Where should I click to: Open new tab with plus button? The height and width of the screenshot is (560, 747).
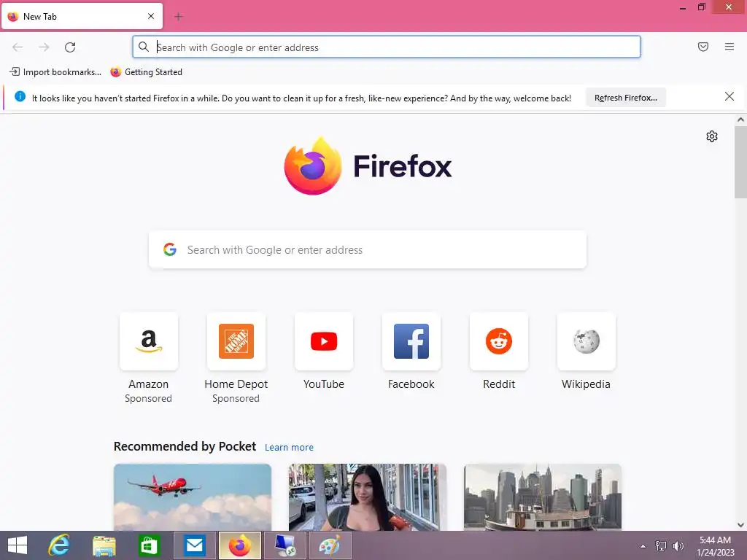[179, 17]
